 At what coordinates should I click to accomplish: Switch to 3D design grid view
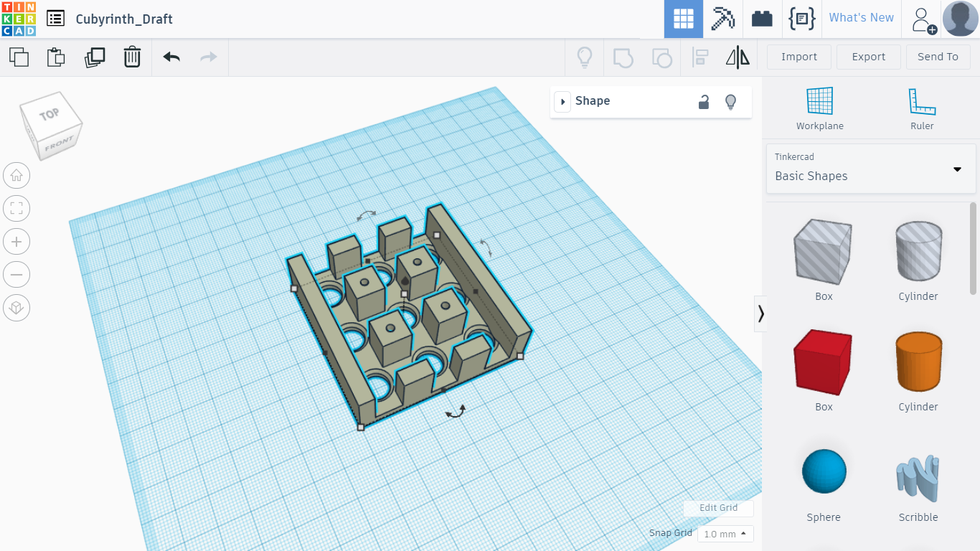pyautogui.click(x=683, y=19)
